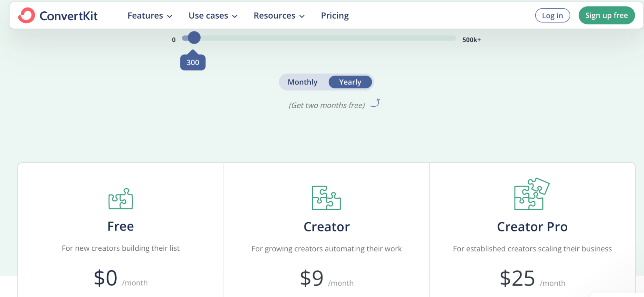Click the ConvertKit wordmark text
Screen dimensions: 644x297
[x=68, y=16]
